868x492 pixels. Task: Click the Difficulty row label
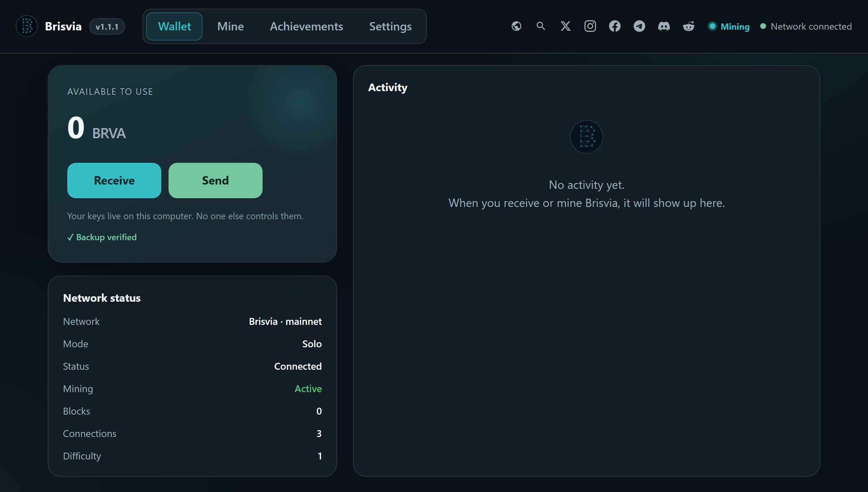82,456
